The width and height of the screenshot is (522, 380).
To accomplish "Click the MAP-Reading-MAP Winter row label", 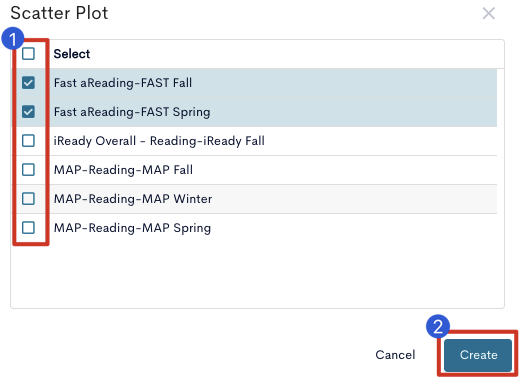I will (x=133, y=199).
